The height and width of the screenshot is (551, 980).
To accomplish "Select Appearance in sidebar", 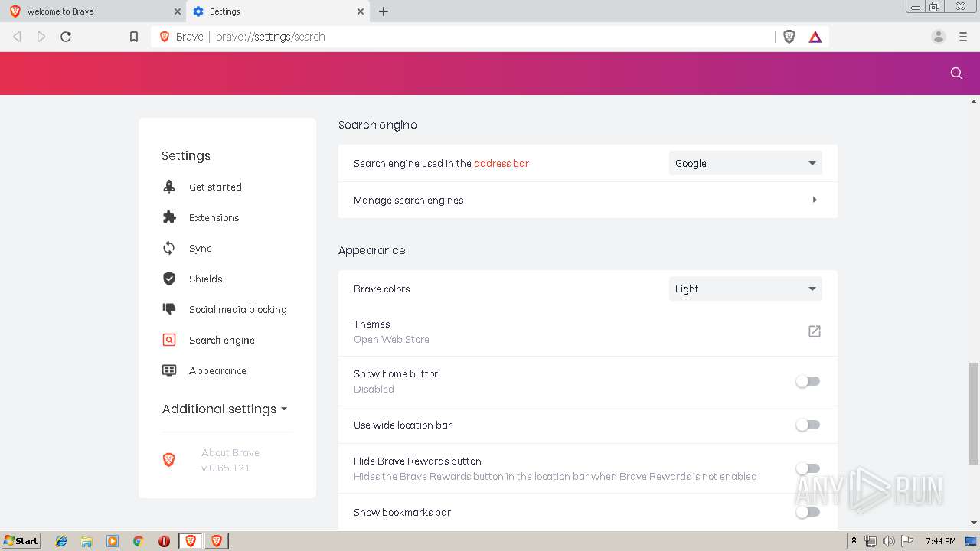I will pos(218,370).
